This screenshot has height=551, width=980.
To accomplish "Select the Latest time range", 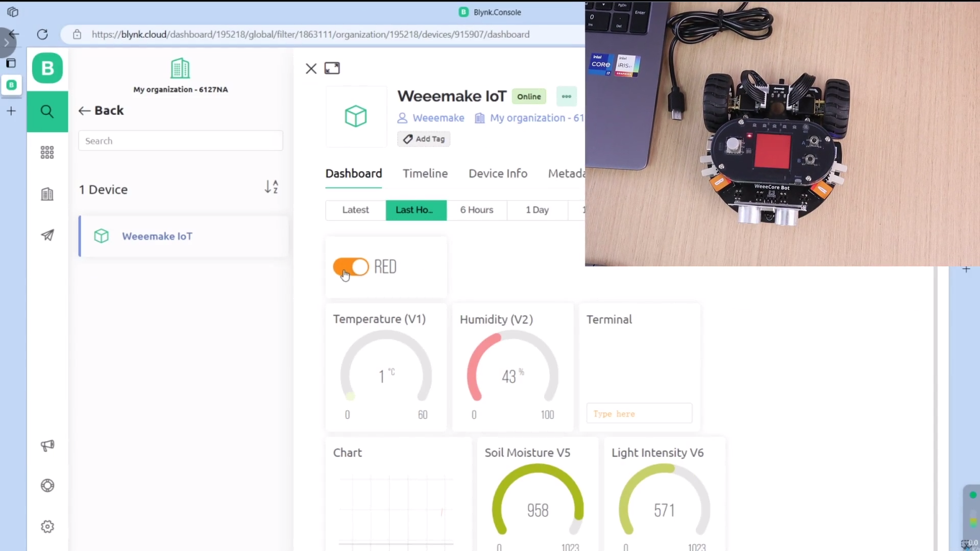I will [x=355, y=210].
